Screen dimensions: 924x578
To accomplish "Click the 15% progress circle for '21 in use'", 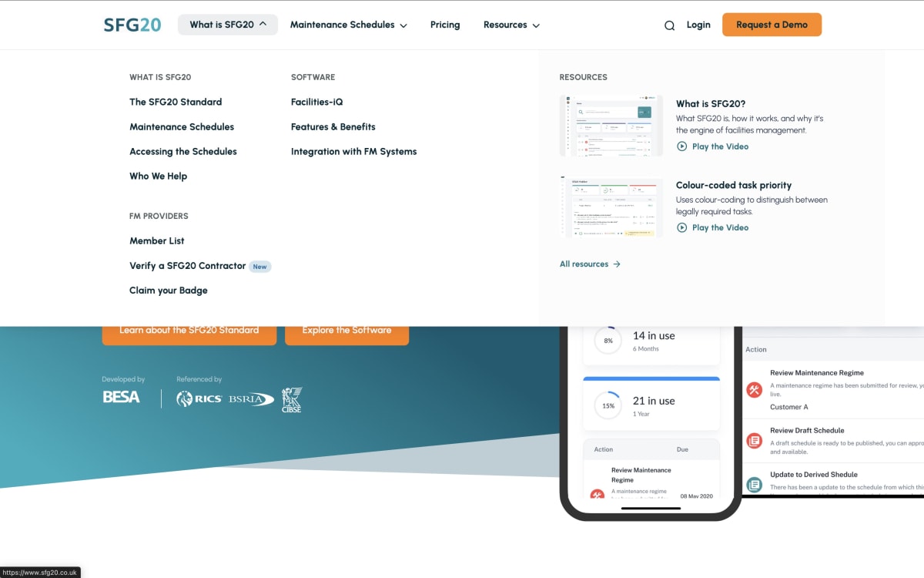I will 608,405.
